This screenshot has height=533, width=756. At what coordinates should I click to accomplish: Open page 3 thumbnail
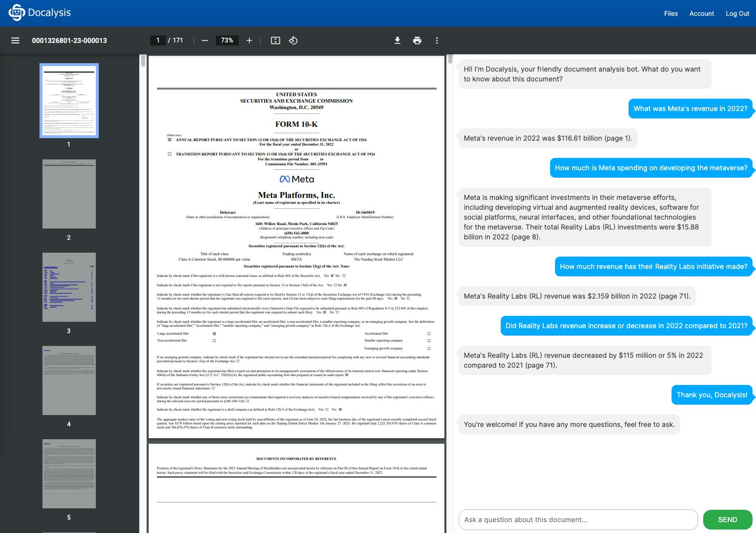[69, 287]
